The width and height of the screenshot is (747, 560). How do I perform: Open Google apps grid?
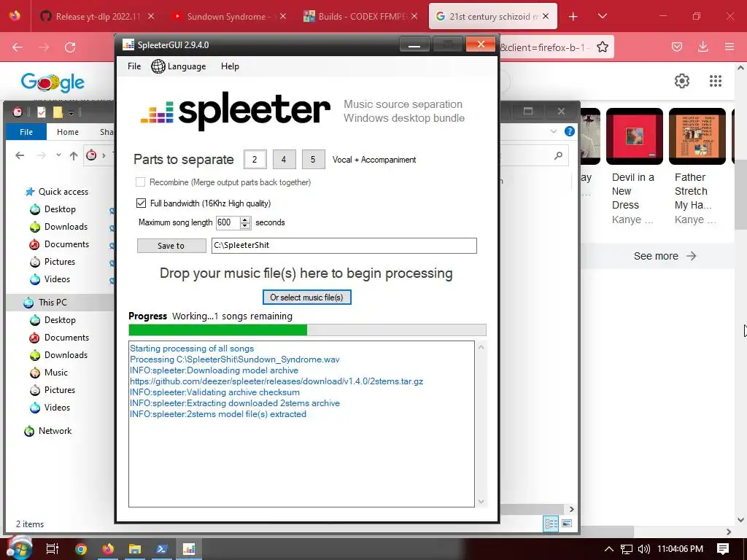[715, 81]
